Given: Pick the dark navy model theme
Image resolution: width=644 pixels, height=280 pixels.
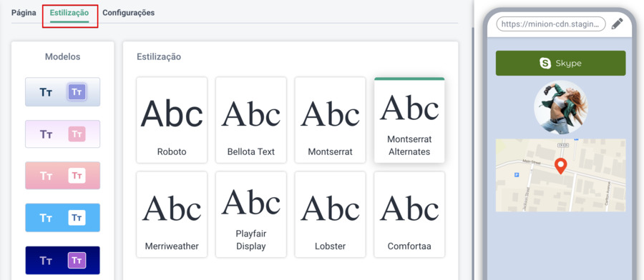Looking at the screenshot, I should point(62,260).
